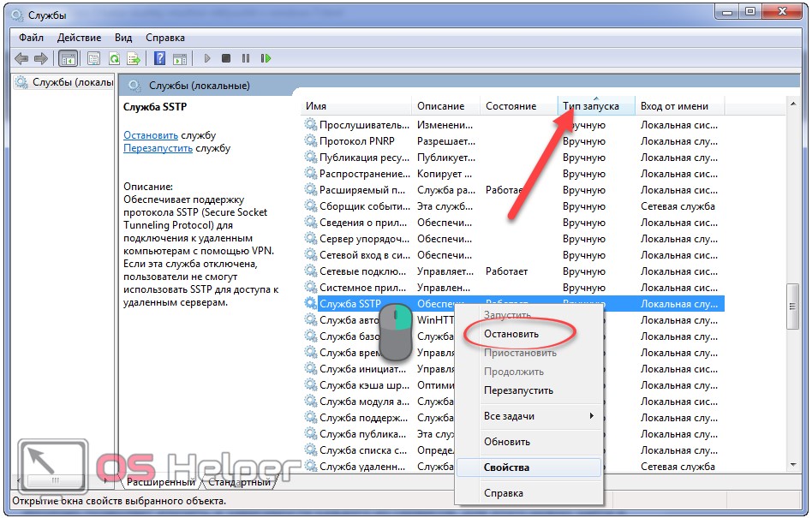
Task: Click the vertical scrollbar thumb
Action: tap(793, 307)
